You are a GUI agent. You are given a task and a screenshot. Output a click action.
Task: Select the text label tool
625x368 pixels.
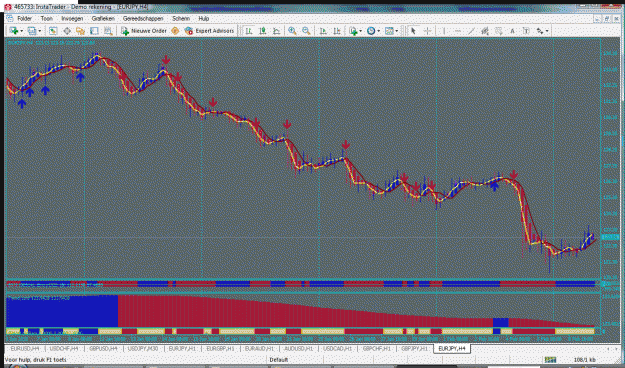(x=526, y=31)
